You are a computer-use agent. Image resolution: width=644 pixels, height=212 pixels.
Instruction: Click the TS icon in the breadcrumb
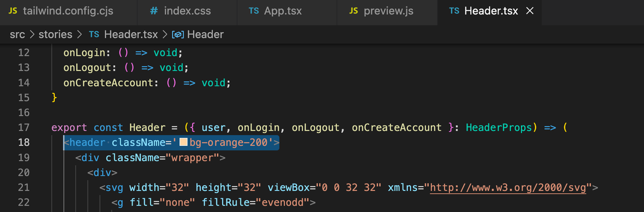(94, 35)
